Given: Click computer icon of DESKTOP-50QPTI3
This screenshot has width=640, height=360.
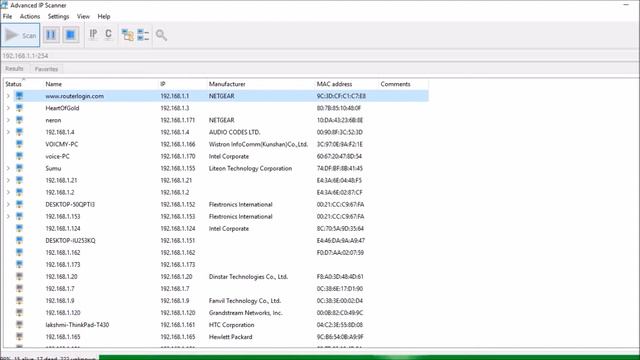Looking at the screenshot, I should coord(19,204).
